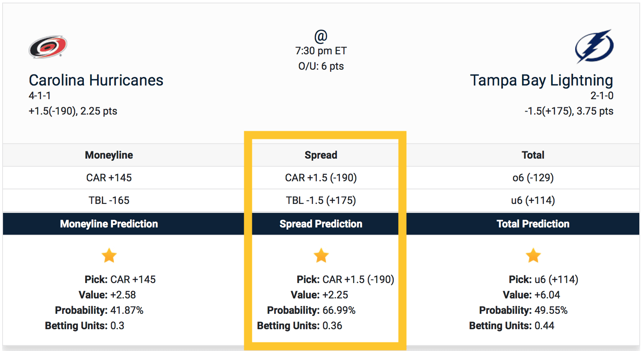The image size is (644, 351).
Task: Select the o6 (-129) over total
Action: click(533, 178)
